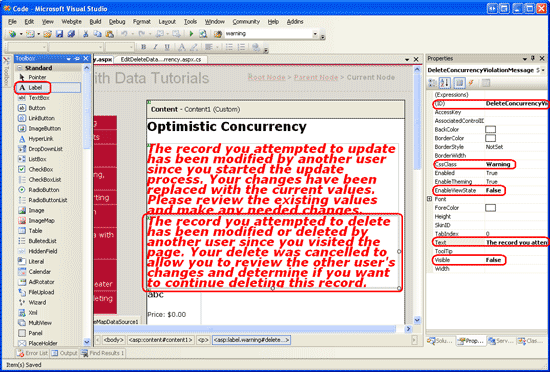
Task: Start debugging with the green play icon
Action: coord(191,34)
